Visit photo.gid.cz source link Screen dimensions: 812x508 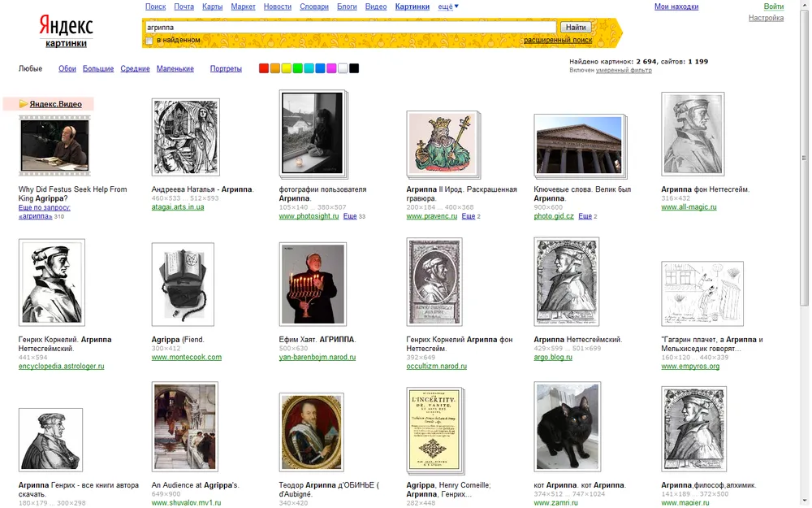coord(554,216)
